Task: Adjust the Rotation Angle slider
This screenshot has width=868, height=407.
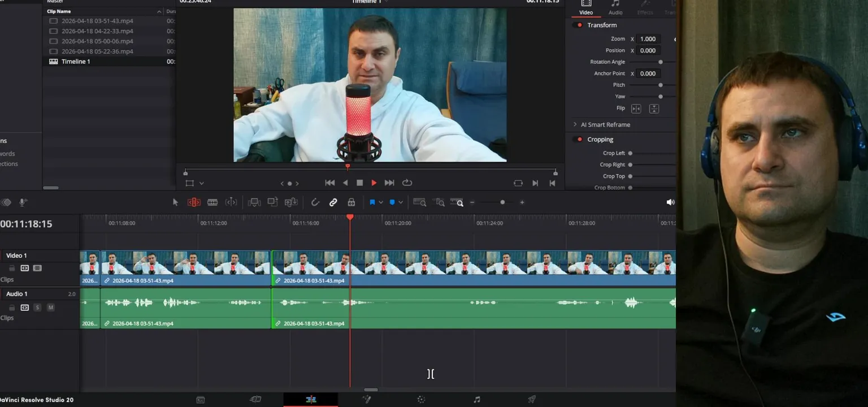Action: 660,62
